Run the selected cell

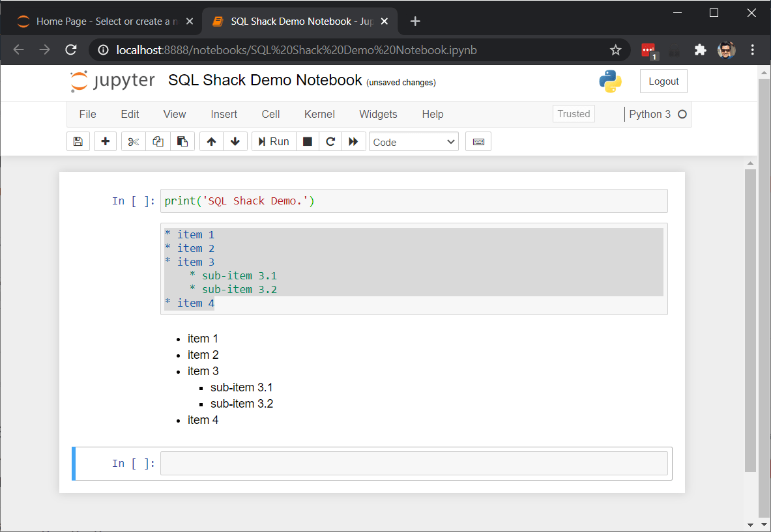click(273, 141)
